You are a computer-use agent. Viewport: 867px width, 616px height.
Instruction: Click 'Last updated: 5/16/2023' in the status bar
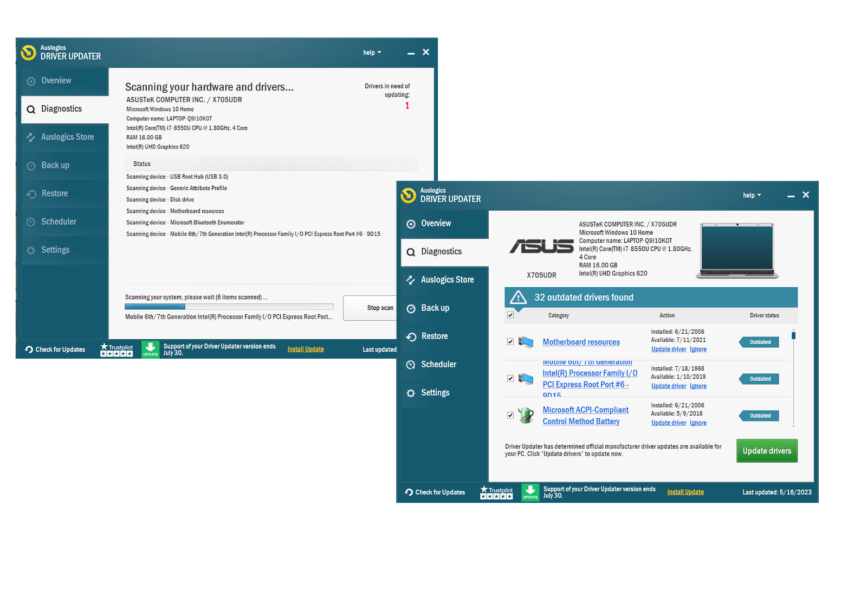(x=777, y=492)
